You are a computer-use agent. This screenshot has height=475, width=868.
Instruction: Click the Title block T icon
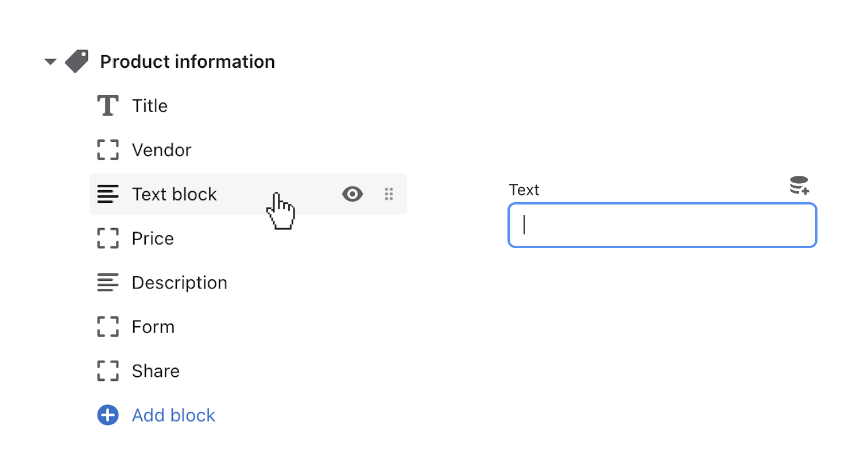(x=107, y=106)
